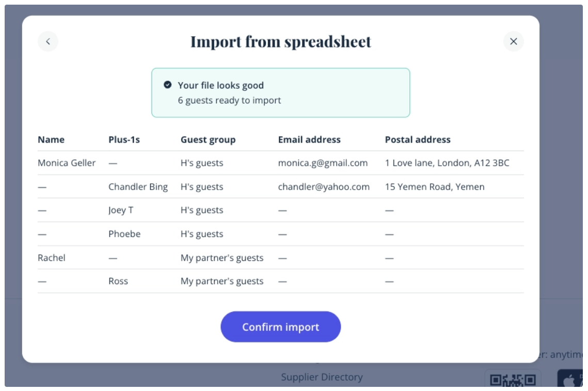588x391 pixels.
Task: Select the Ross plus-one cell
Action: 118,281
